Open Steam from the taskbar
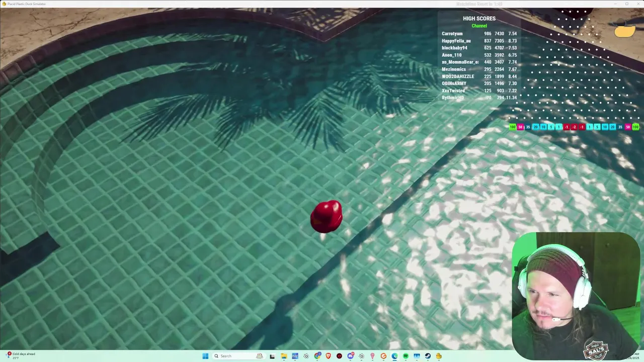The height and width of the screenshot is (362, 644). coord(428,356)
